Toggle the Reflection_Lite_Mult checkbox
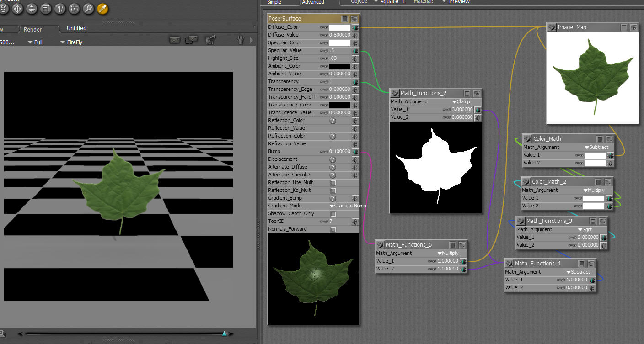644x344 pixels. pyautogui.click(x=333, y=183)
